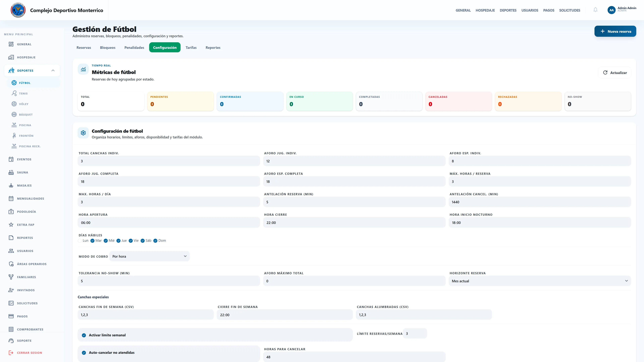644x362 pixels.
Task: Open the Tarifas tab
Action: click(191, 47)
